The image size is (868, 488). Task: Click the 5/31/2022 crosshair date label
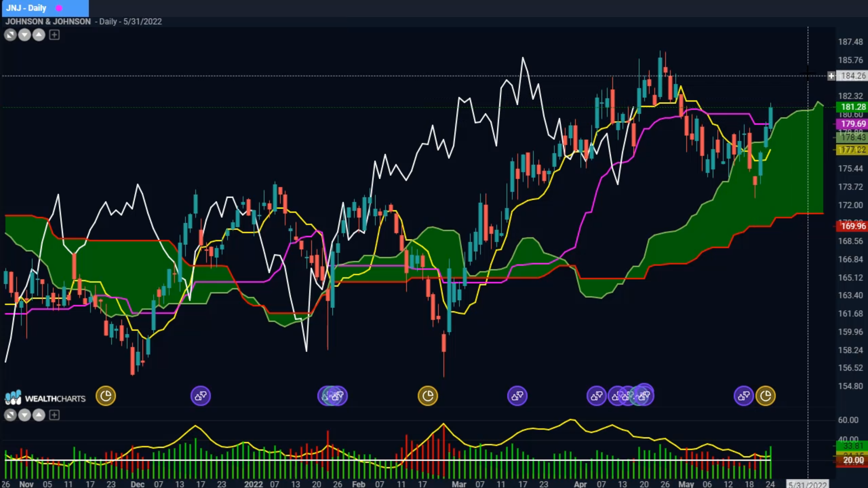[808, 484]
